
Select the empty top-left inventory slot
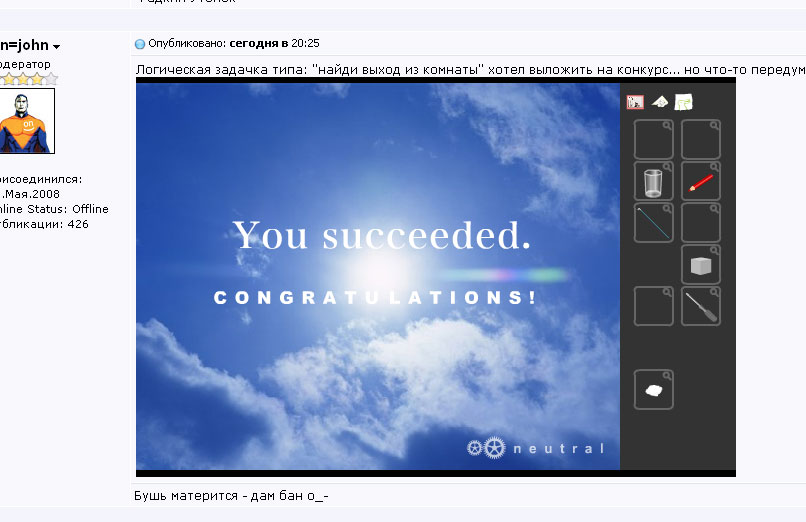click(653, 139)
